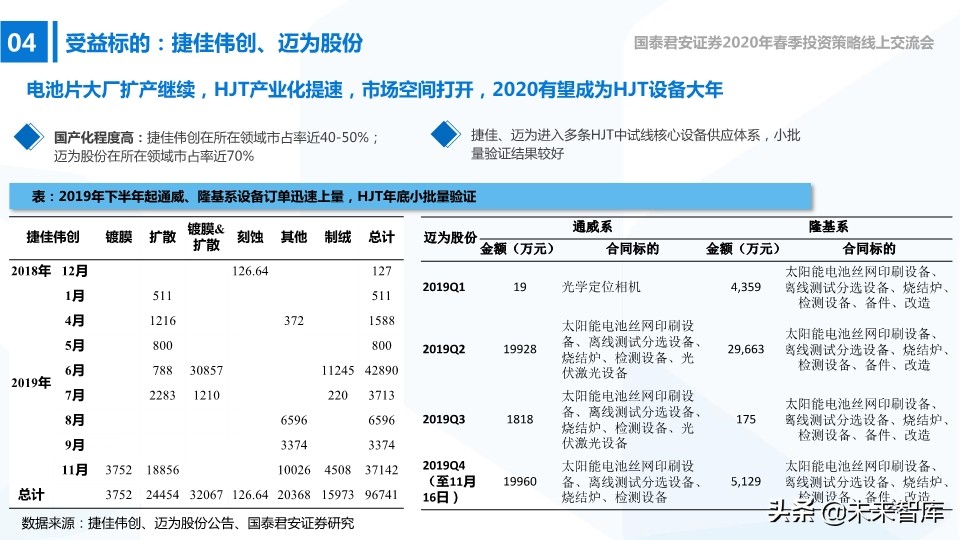Image resolution: width=960 pixels, height=540 pixels.
Task: Select the total '1588'
Action: pyautogui.click(x=381, y=320)
